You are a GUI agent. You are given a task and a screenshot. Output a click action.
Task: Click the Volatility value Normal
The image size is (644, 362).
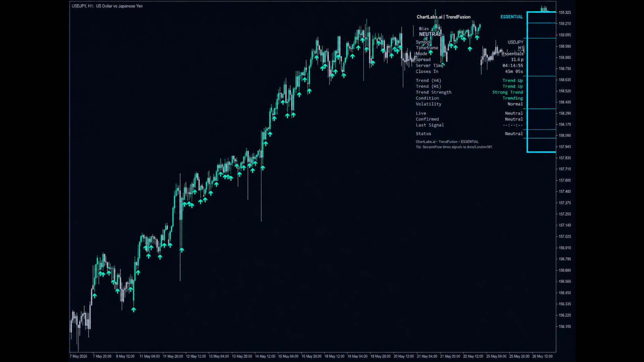(x=515, y=104)
